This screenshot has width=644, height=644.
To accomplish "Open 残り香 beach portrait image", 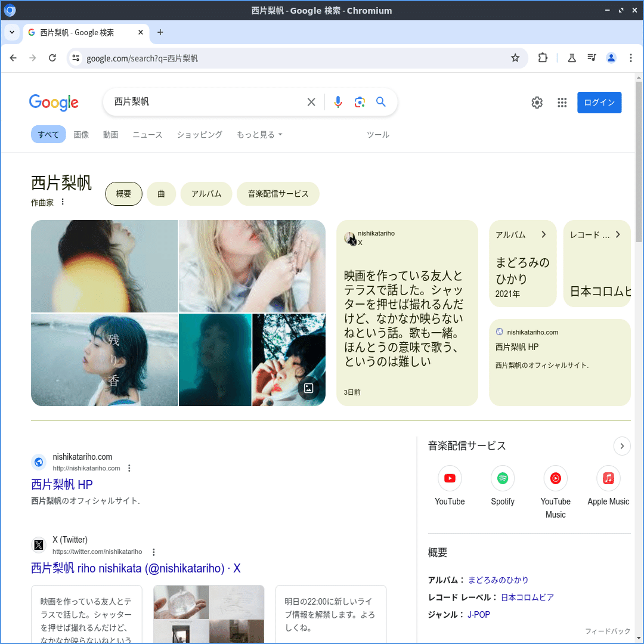I will tap(104, 360).
